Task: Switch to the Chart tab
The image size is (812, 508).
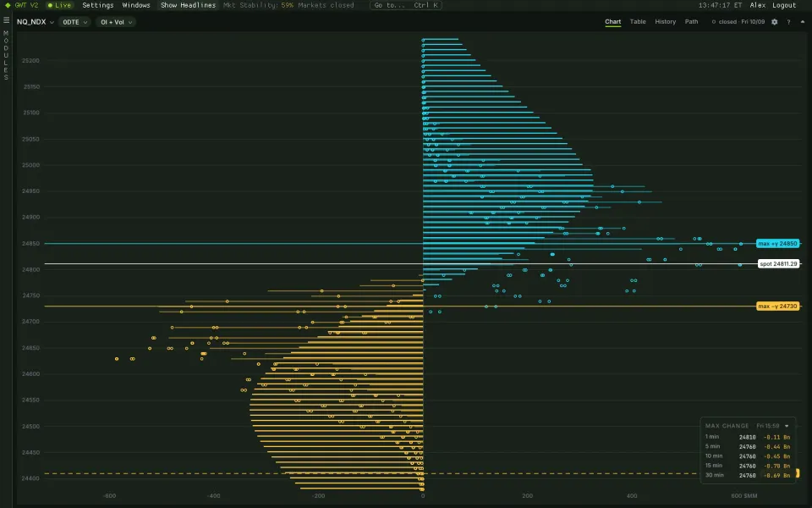Action: click(612, 22)
